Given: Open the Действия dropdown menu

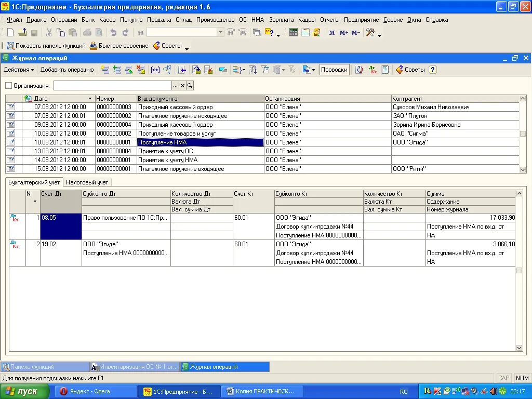Looking at the screenshot, I should pos(19,70).
